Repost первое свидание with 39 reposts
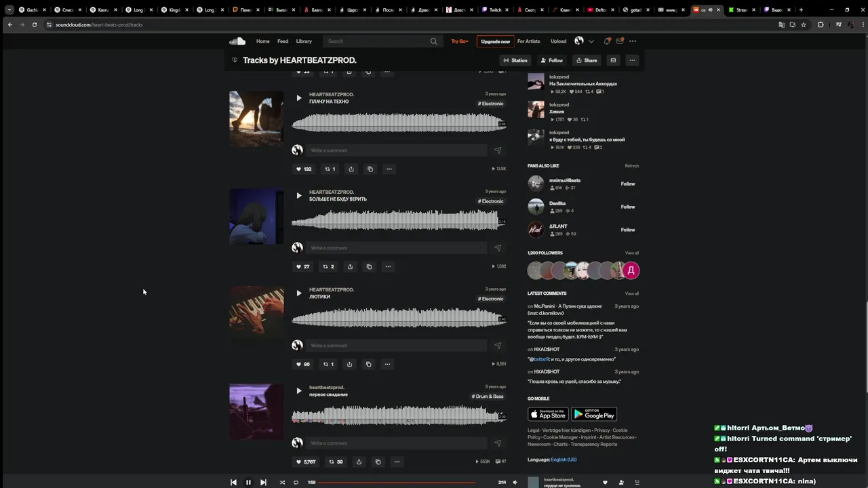The width and height of the screenshot is (868, 488). pyautogui.click(x=335, y=462)
